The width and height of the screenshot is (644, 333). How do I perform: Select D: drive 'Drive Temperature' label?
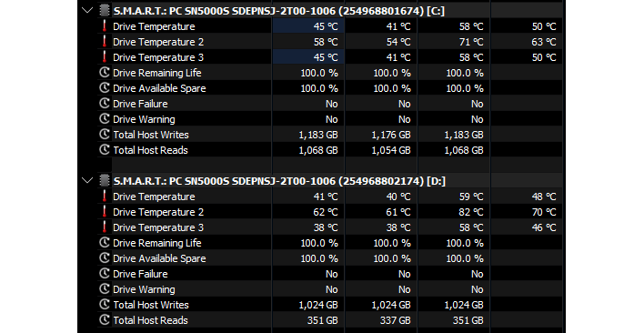pyautogui.click(x=154, y=197)
